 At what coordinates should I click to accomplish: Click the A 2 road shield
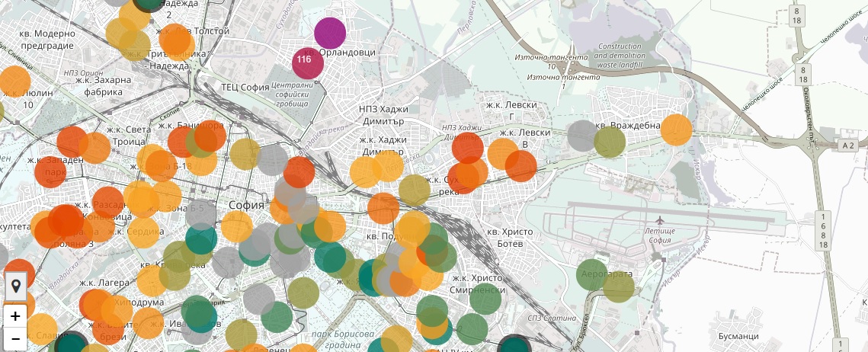point(847,146)
